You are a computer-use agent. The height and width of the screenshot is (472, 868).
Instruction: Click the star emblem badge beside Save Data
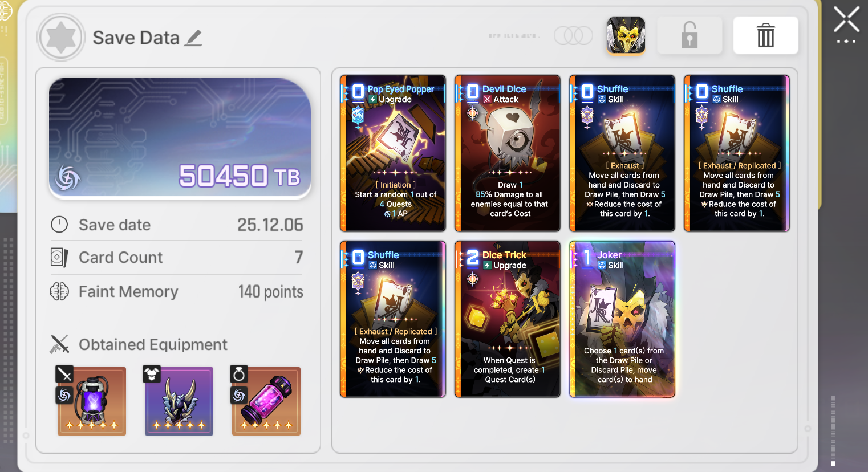click(x=61, y=38)
